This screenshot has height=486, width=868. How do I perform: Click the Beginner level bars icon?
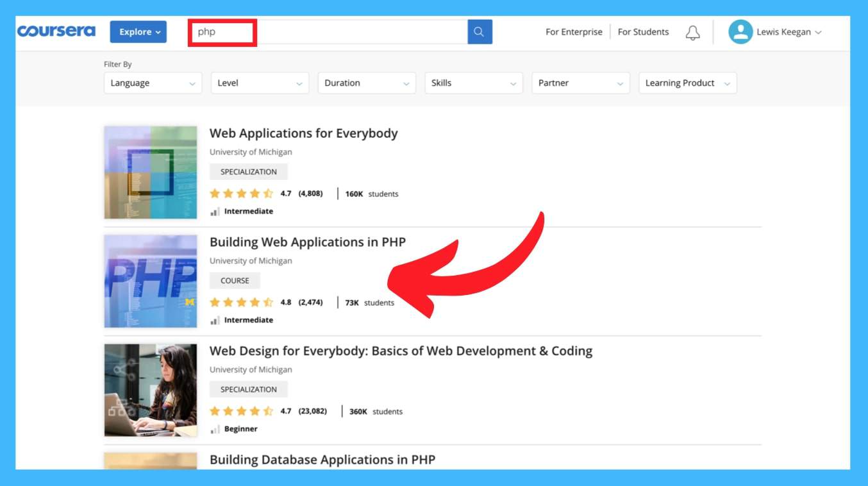tap(215, 429)
